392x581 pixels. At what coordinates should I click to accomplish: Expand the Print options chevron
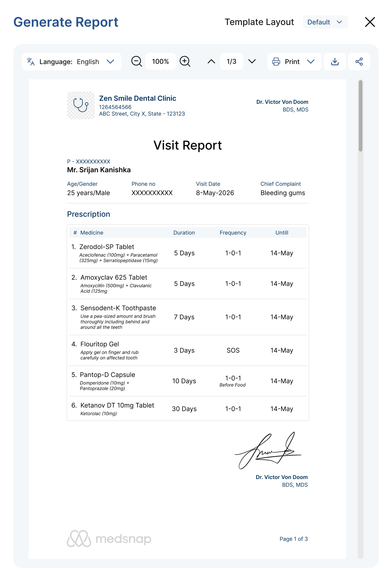[x=311, y=62]
